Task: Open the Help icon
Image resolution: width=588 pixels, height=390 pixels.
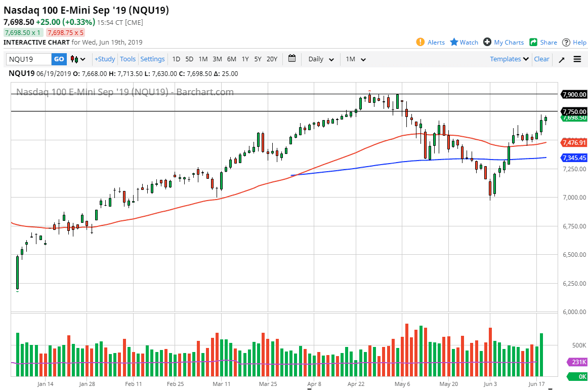Action: click(574, 42)
